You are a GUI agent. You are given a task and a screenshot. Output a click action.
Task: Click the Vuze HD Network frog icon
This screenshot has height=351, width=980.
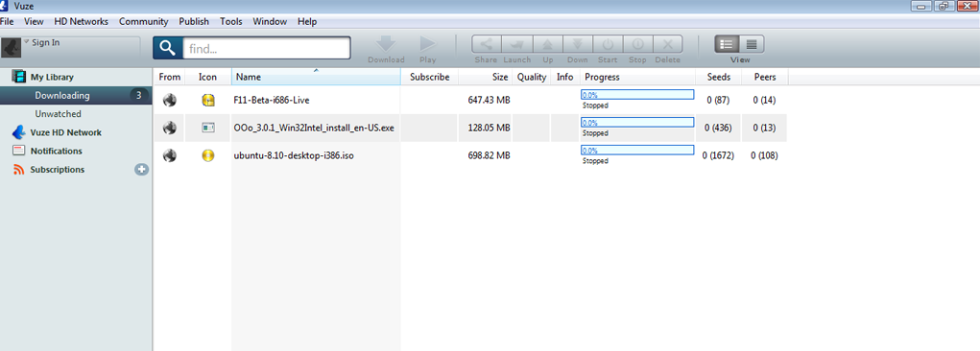tap(19, 132)
